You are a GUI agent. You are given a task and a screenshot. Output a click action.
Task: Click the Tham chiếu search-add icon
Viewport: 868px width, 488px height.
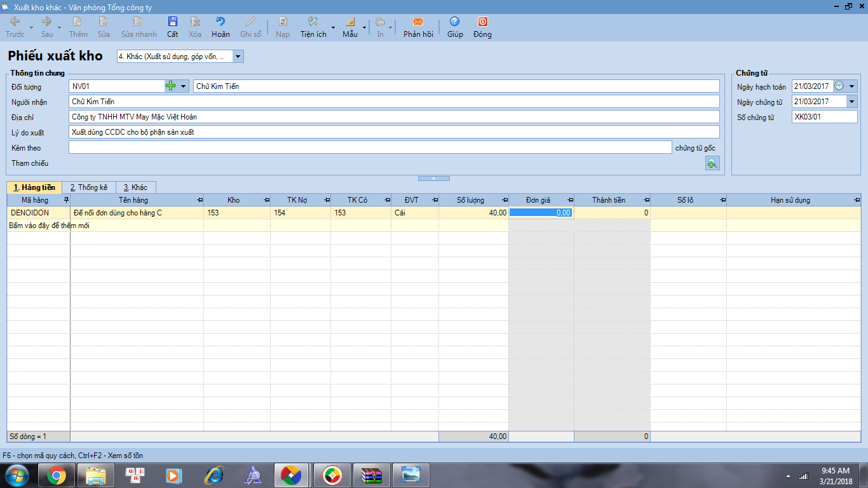pyautogui.click(x=712, y=164)
